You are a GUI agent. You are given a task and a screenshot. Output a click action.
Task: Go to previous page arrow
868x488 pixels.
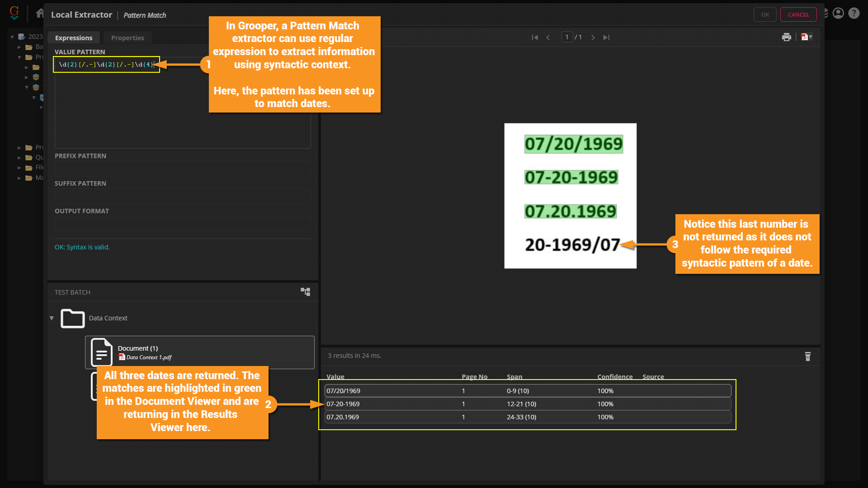coord(548,38)
